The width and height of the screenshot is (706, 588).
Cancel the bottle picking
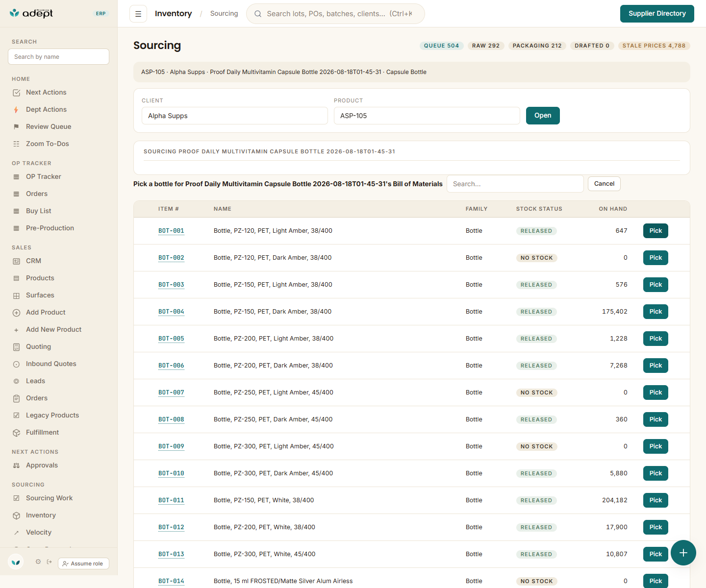tap(604, 184)
